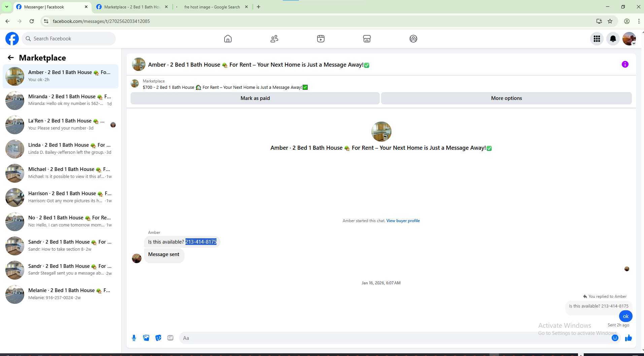Open Michael conversation in list
Viewport: 644px width, 356px height.
61,173
